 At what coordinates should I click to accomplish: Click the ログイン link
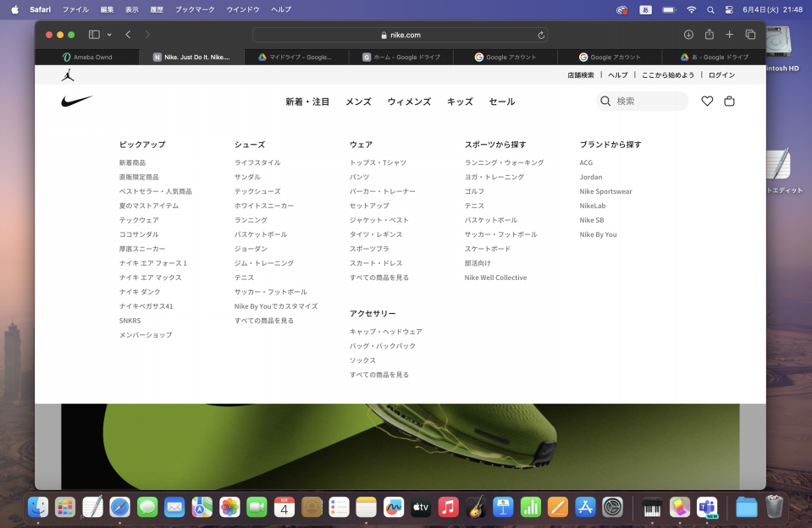(x=721, y=75)
